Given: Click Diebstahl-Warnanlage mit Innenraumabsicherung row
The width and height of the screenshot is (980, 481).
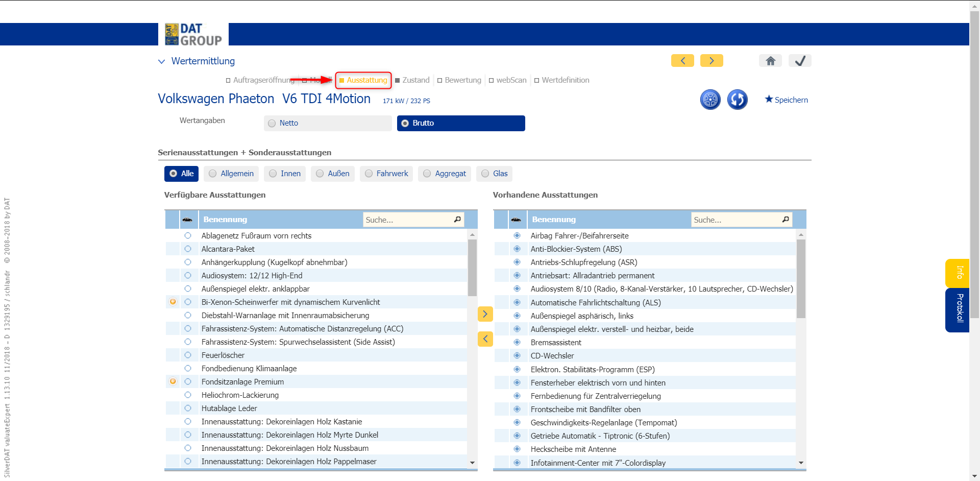Looking at the screenshot, I should click(316, 315).
